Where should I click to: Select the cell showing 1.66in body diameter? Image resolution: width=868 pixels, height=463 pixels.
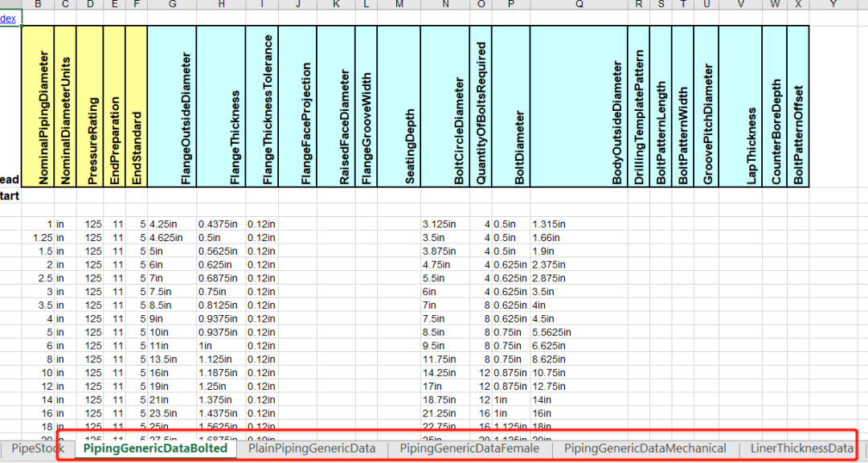(x=579, y=238)
